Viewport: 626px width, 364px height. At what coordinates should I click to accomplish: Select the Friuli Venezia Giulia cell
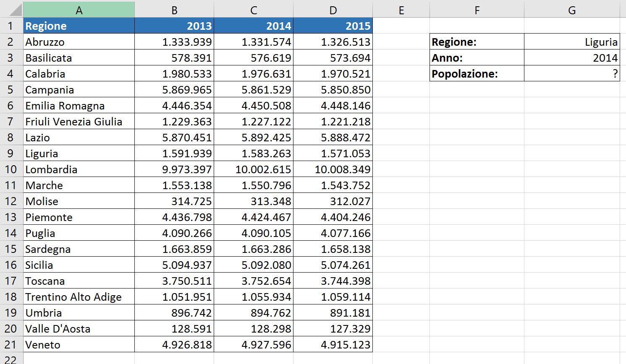point(79,122)
